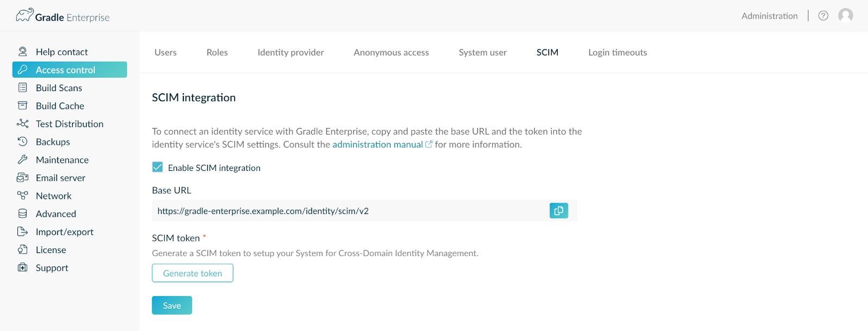Open the System user tab
Image resolution: width=868 pixels, height=331 pixels.
483,52
